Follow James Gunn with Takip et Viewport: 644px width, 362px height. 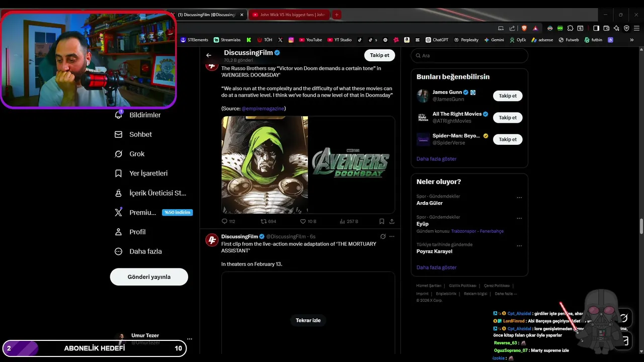pos(508,96)
